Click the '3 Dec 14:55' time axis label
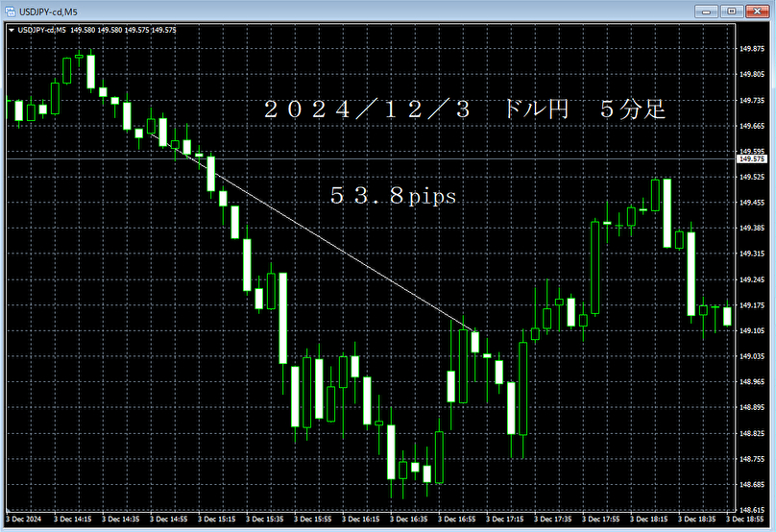 (169, 520)
